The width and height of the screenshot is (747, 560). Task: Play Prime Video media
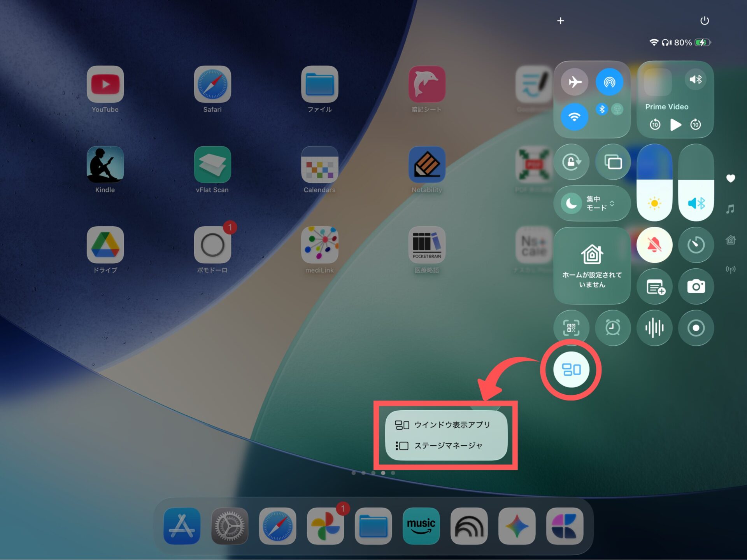click(675, 125)
